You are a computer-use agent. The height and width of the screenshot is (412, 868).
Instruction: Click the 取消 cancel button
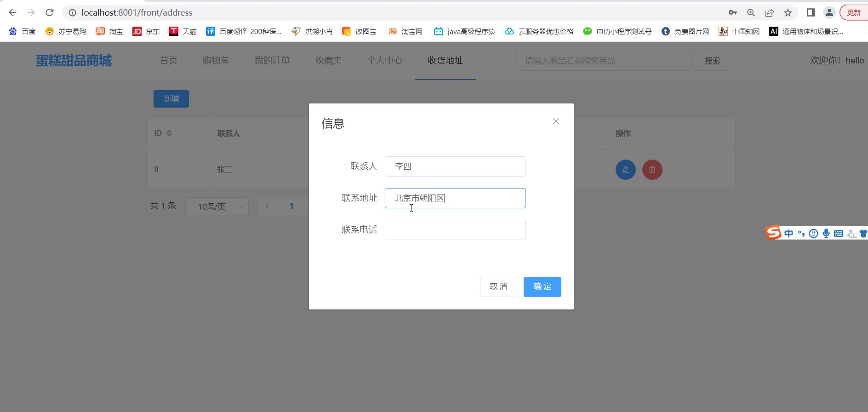click(498, 287)
